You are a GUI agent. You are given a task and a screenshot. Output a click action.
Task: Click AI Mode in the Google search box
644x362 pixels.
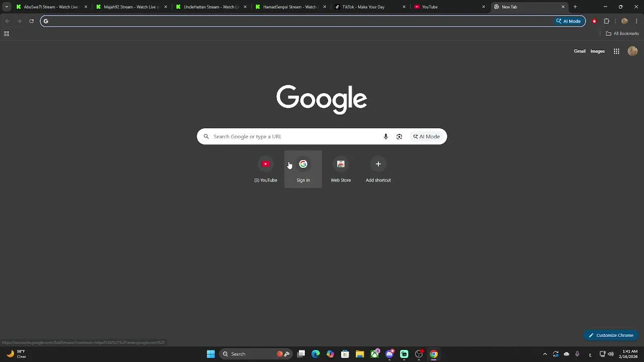(427, 137)
